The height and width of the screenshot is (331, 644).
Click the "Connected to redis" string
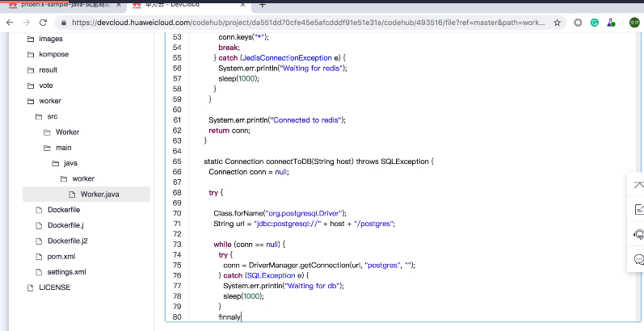305,119
